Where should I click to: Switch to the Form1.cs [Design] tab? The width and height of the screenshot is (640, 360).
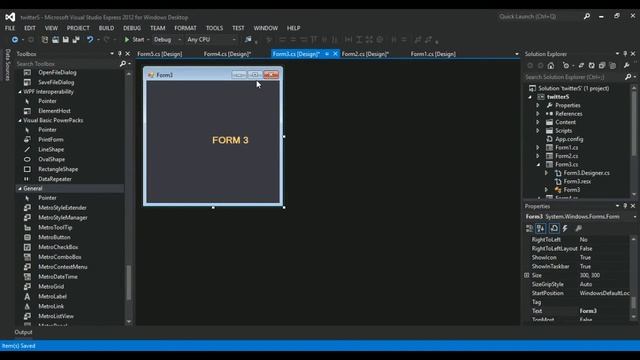pos(433,54)
